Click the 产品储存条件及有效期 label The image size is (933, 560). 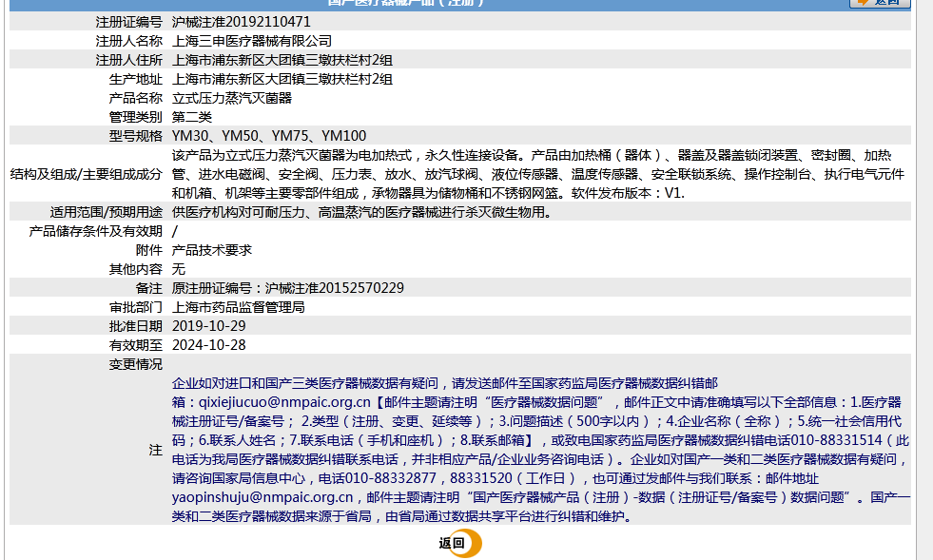[x=96, y=231]
